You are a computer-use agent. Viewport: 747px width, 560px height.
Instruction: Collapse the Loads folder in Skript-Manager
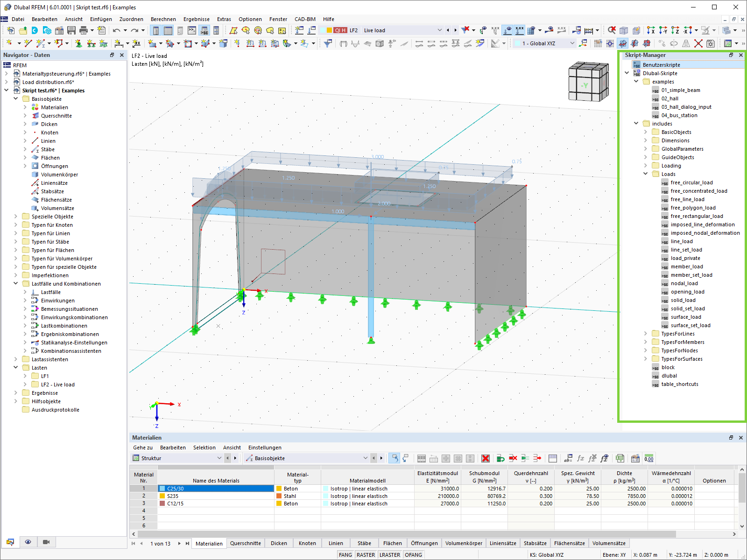click(x=646, y=174)
